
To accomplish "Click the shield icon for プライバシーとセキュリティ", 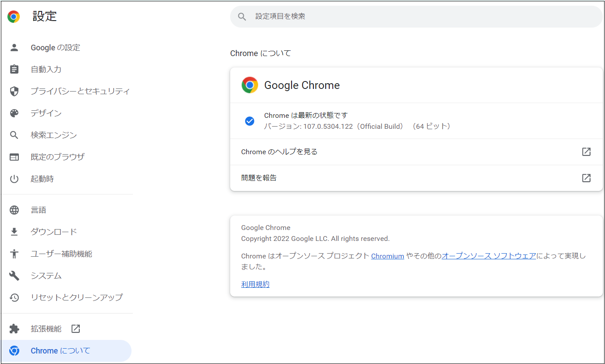I will [14, 92].
